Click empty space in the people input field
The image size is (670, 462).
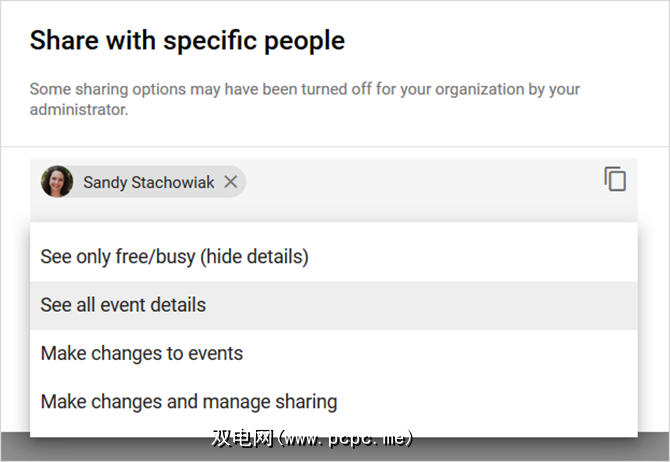tap(420, 185)
